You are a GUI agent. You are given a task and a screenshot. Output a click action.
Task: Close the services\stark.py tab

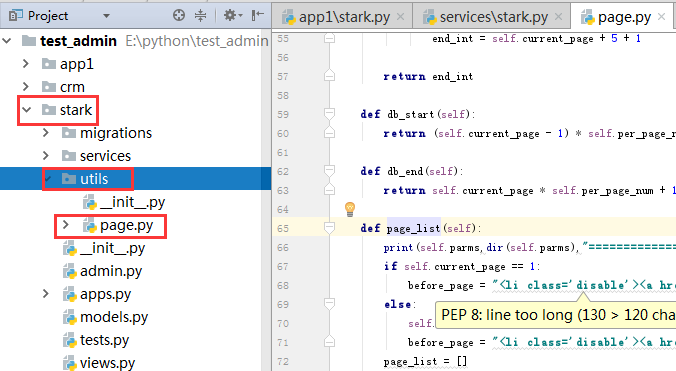click(558, 17)
